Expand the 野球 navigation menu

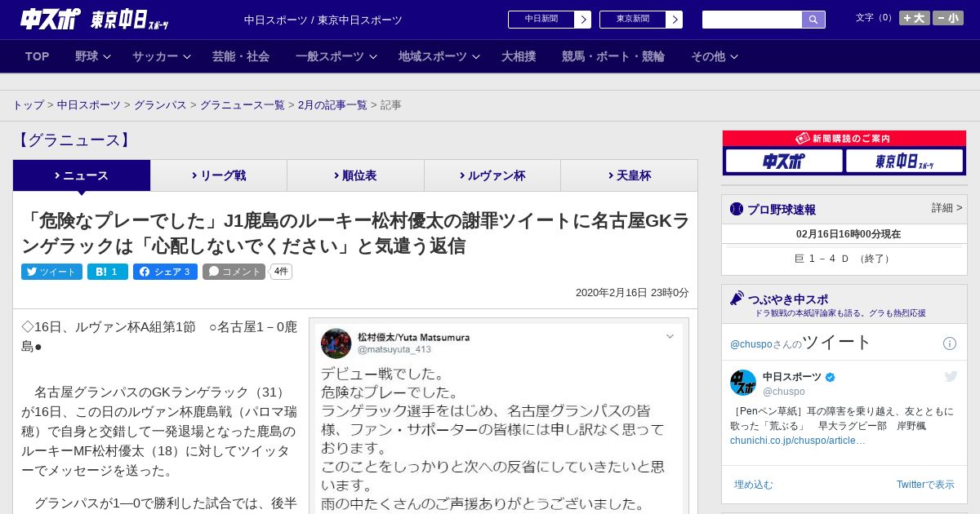(x=93, y=56)
